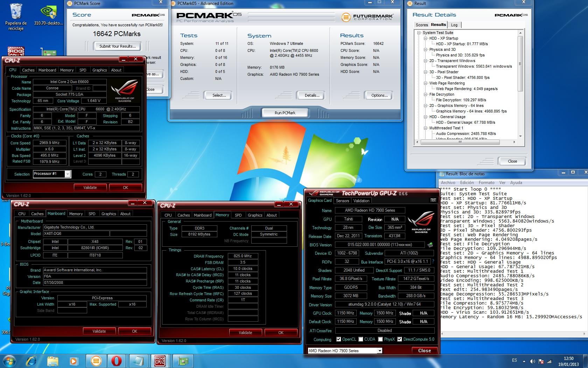Open the Formato menu in Bloc de notas
588x368 pixels.
(x=486, y=183)
